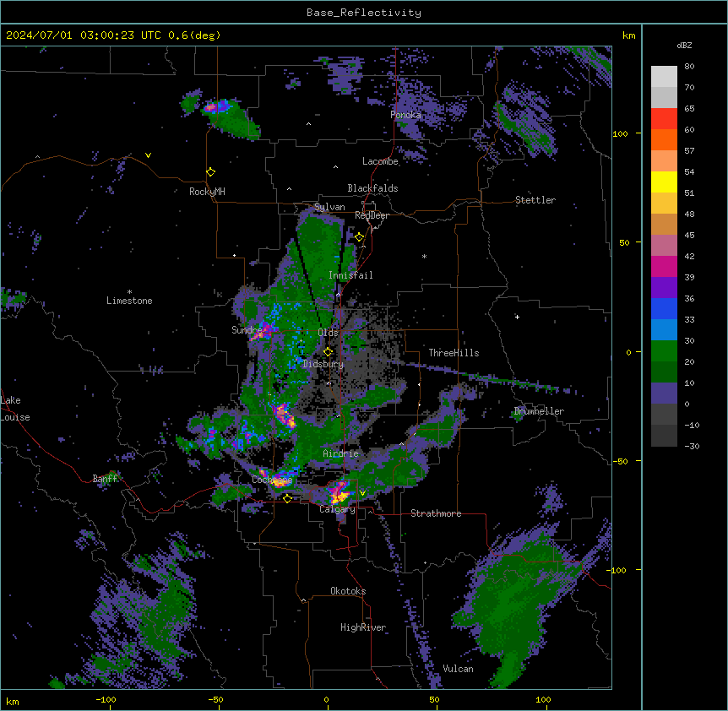Screen dimensions: 728x711
Task: Click the Olds town label
Action: 328,333
